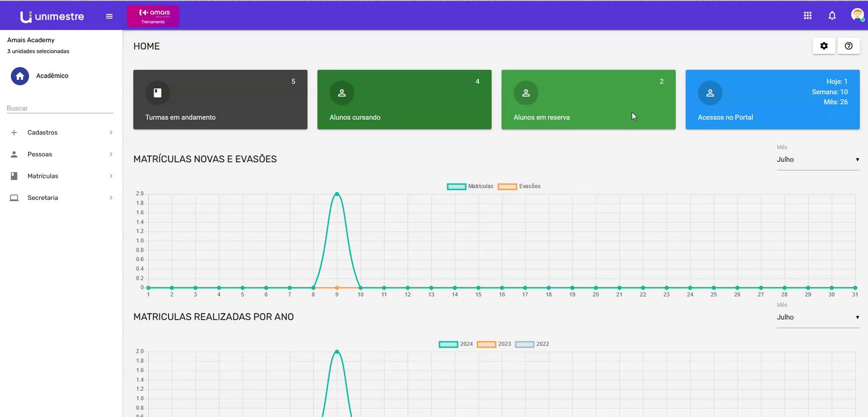Select the Acadêmico module label
The width and height of the screenshot is (868, 417).
pos(52,76)
